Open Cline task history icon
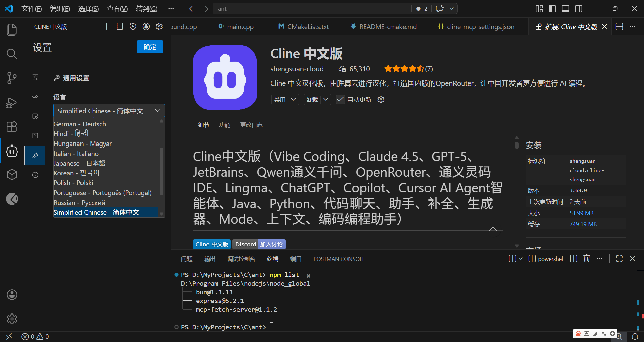Screen dimensions: 644x342 point(133,26)
